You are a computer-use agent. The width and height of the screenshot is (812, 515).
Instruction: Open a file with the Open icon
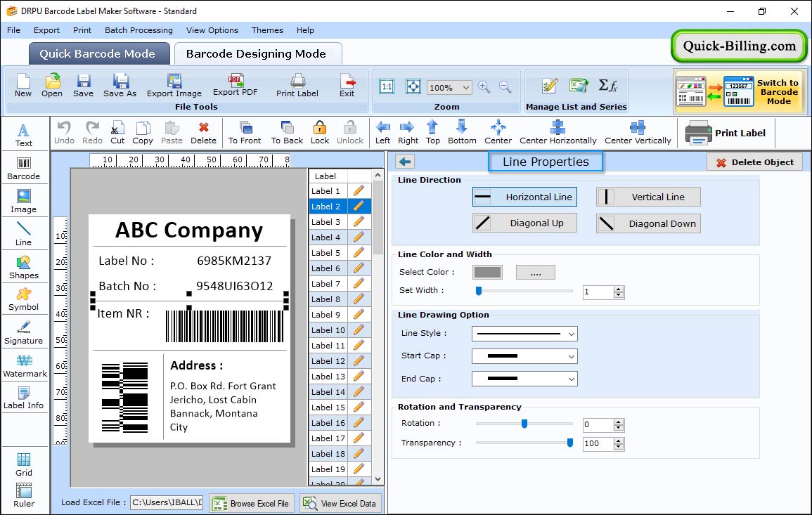pos(52,86)
